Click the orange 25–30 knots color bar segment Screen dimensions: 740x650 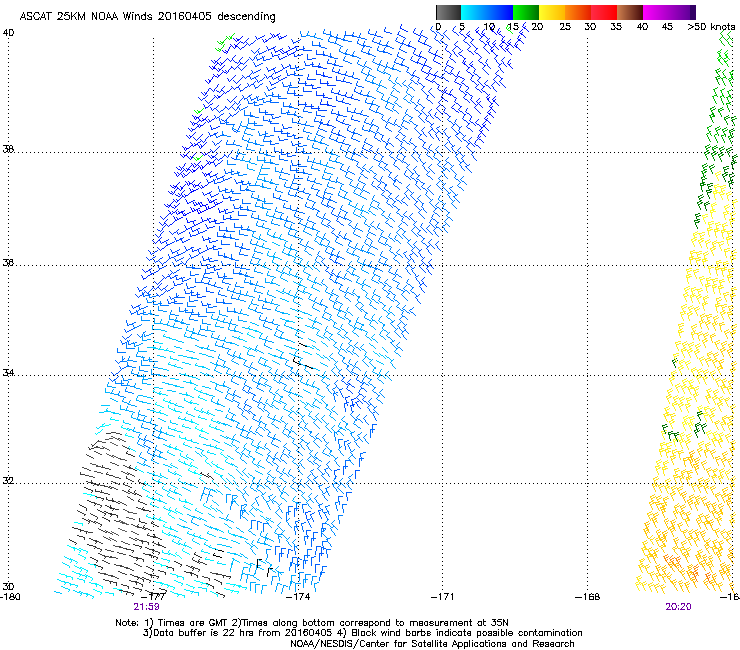click(578, 12)
